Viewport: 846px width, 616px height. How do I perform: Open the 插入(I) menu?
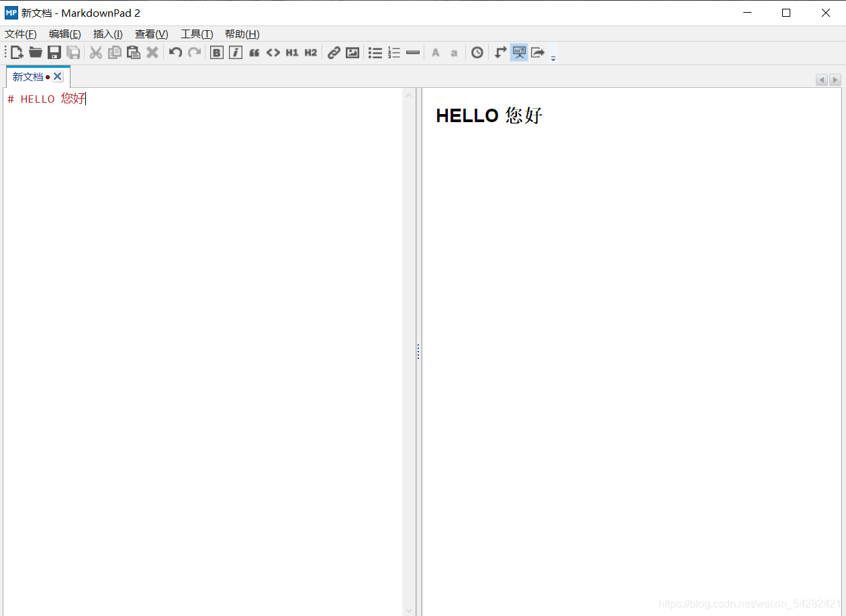[108, 34]
